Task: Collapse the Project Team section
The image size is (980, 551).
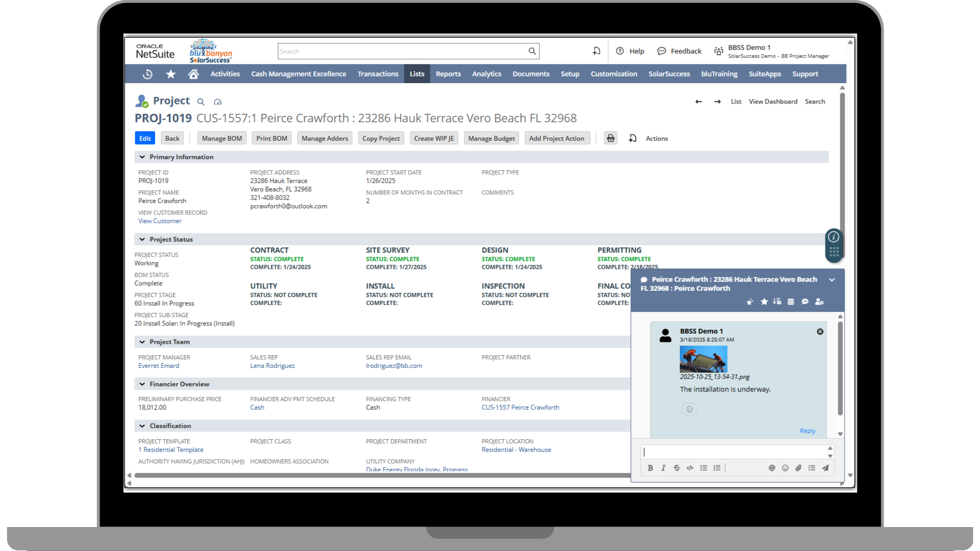Action: (x=142, y=342)
